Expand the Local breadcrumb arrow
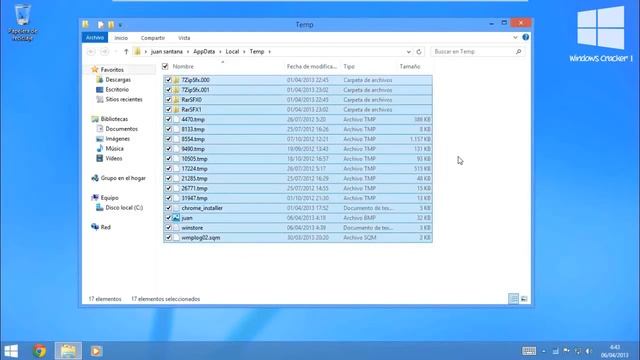This screenshot has width=640, height=360. pyautogui.click(x=244, y=52)
